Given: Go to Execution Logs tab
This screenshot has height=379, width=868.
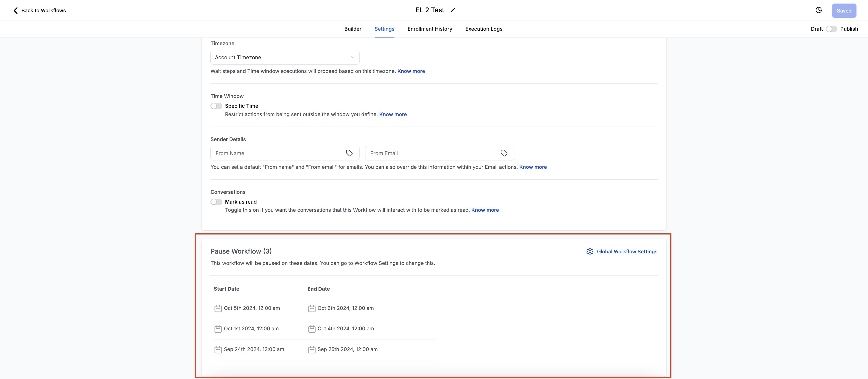Looking at the screenshot, I should tap(483, 29).
